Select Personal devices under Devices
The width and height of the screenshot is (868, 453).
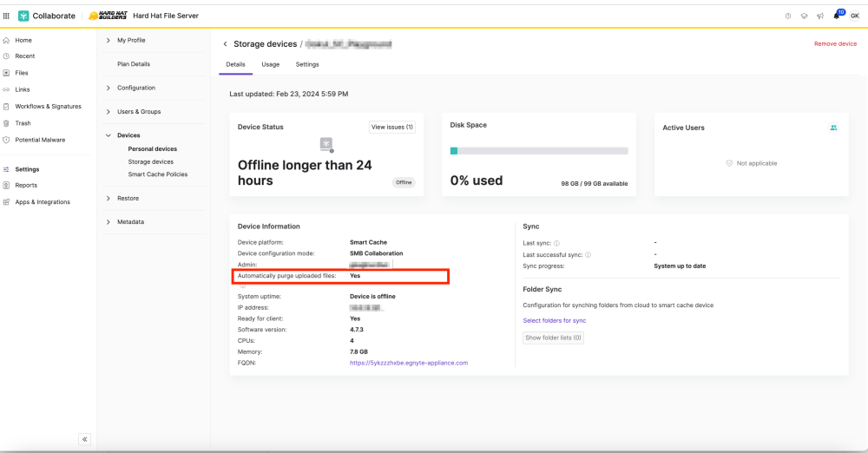[152, 149]
